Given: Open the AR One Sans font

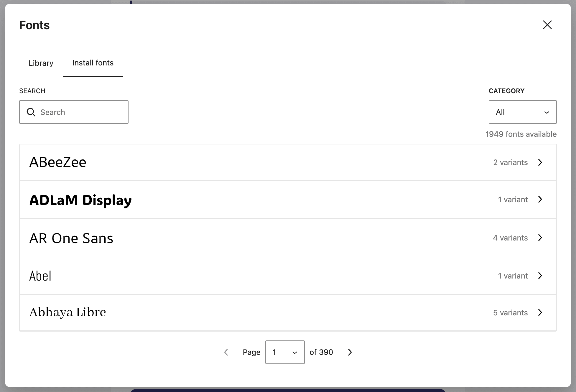Looking at the screenshot, I should (288, 238).
